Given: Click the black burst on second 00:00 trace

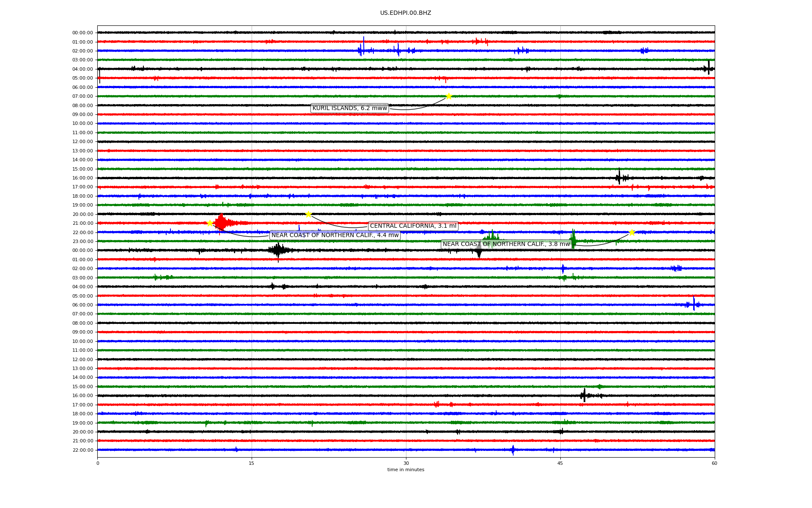Looking at the screenshot, I should [278, 250].
